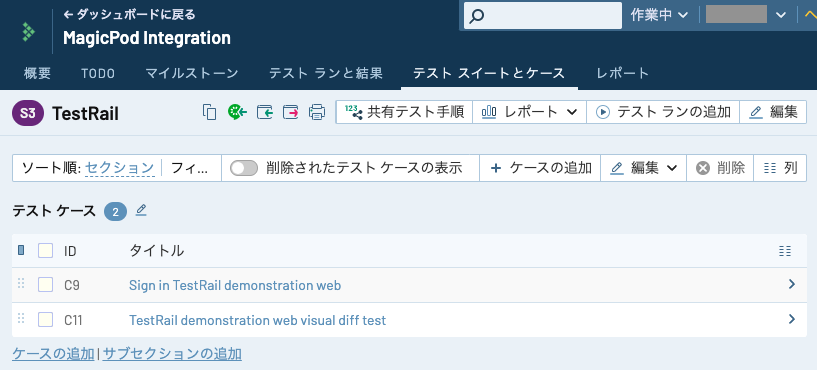Click the サブセクションの追加 link
This screenshot has height=370, width=817.
(172, 354)
